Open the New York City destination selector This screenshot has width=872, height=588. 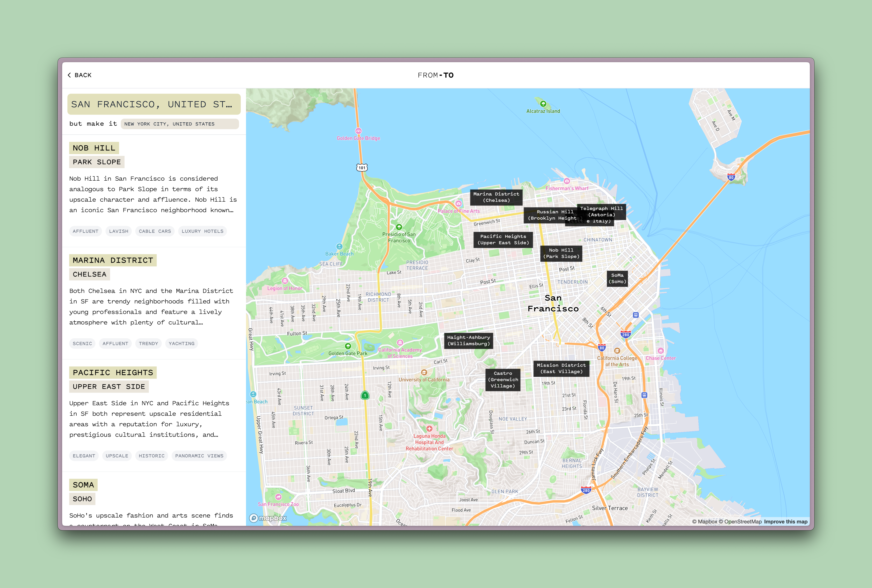tap(179, 124)
